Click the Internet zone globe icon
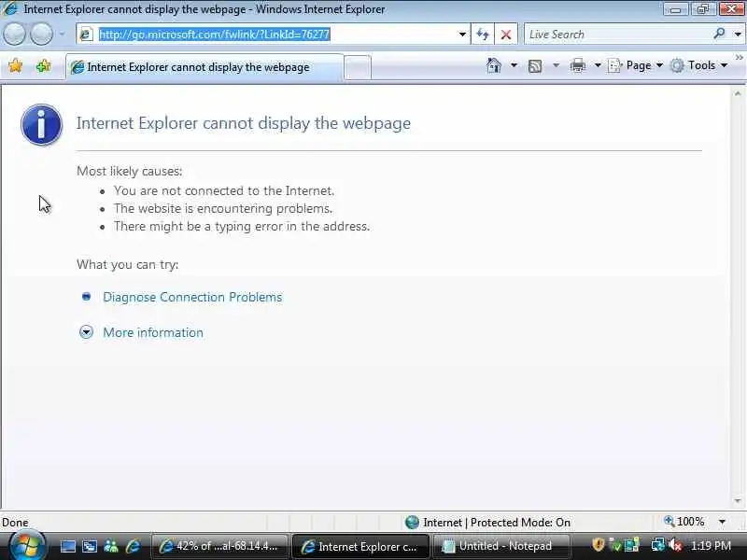Image resolution: width=747 pixels, height=560 pixels. 412,523
